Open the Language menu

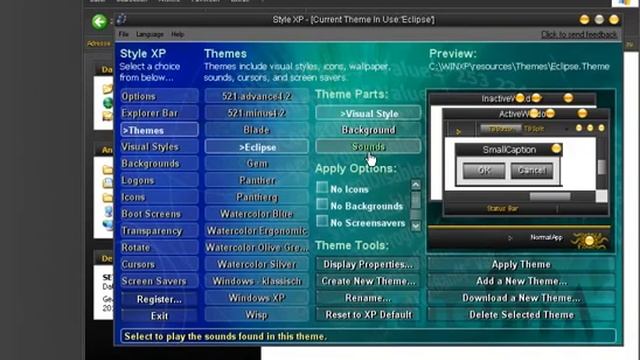pos(150,34)
